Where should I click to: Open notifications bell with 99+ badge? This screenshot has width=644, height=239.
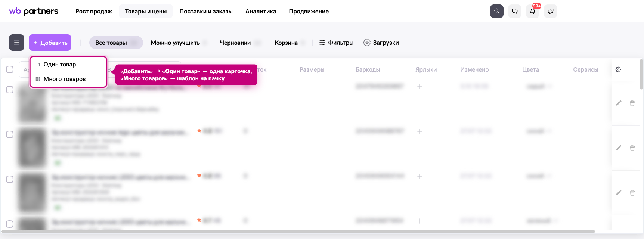click(x=533, y=11)
